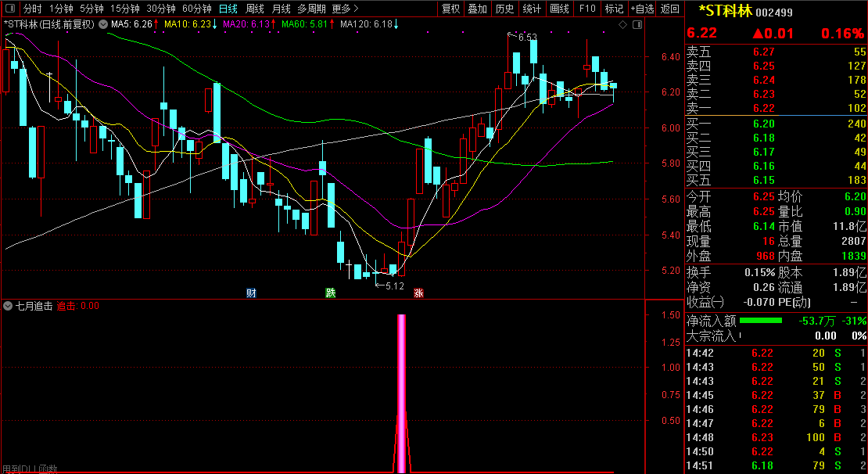The width and height of the screenshot is (868, 474).
Task: Click the 外盘 968 value
Action: (764, 257)
